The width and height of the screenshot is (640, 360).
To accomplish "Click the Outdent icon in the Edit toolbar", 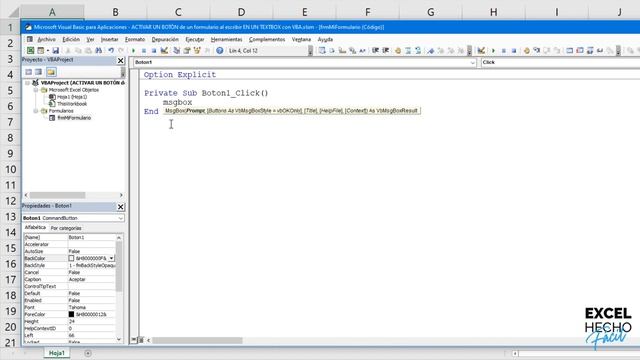I will click(385, 51).
